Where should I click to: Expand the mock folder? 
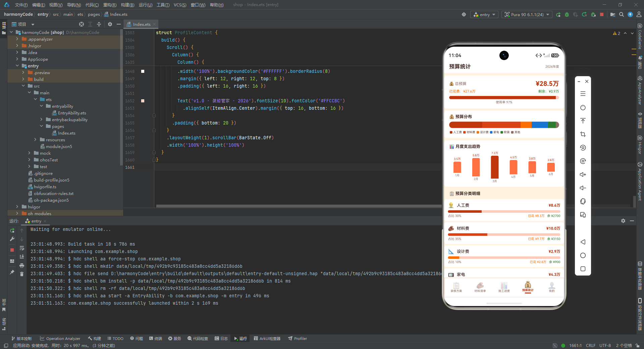(x=29, y=153)
